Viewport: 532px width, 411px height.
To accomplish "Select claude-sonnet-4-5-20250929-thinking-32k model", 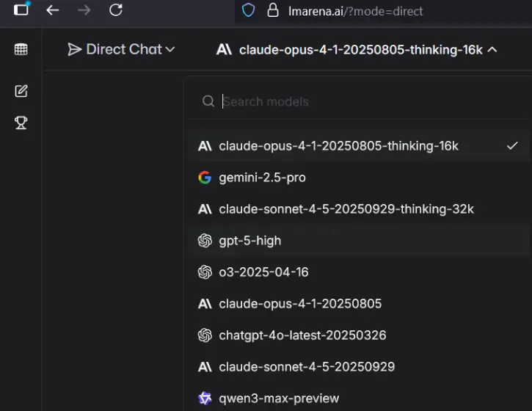I will coord(358,209).
